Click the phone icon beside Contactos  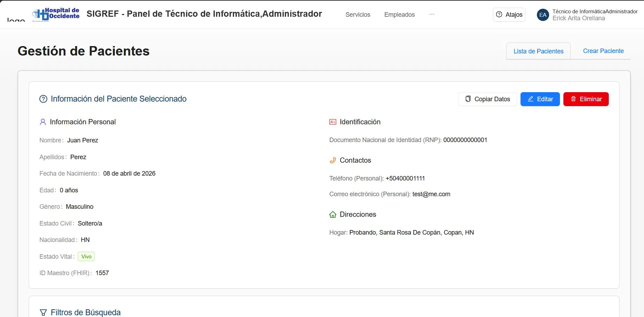(x=333, y=160)
